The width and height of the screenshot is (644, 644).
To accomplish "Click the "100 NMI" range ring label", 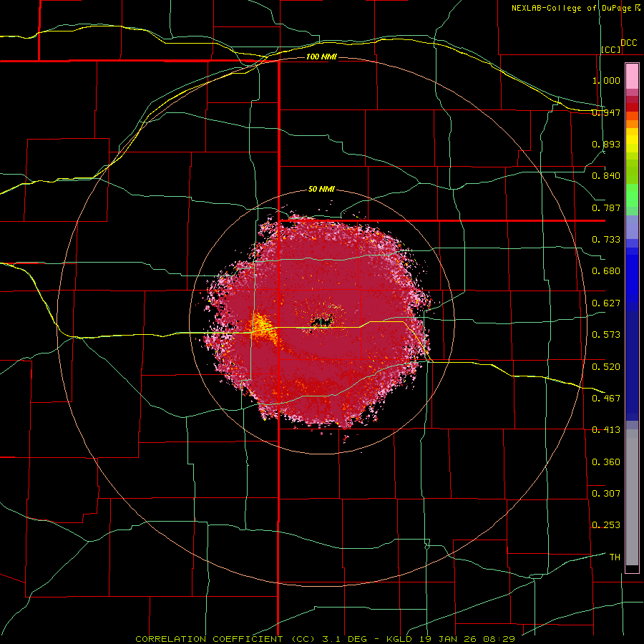I will [x=321, y=57].
